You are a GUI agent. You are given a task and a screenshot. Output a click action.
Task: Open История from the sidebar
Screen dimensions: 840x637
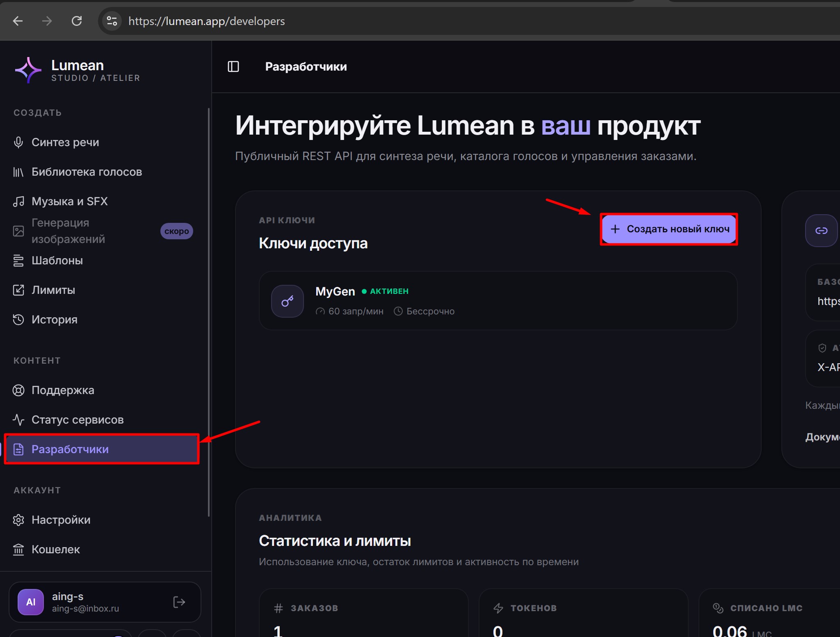[x=106, y=320]
